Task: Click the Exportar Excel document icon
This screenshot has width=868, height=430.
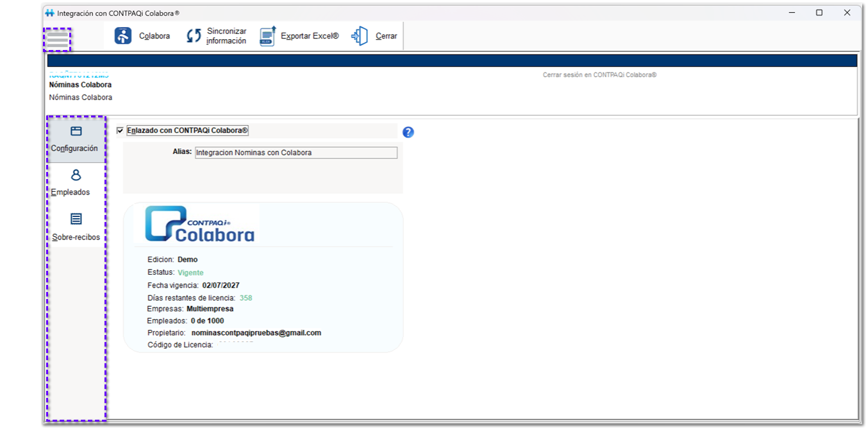Action: [267, 36]
